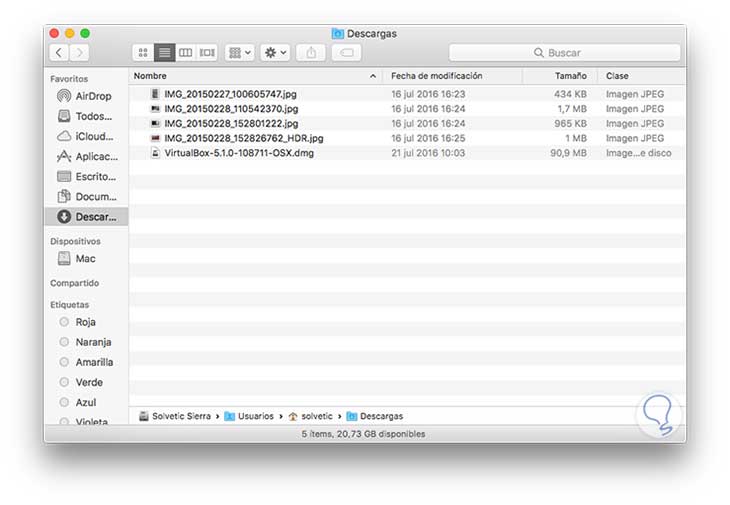Click the 16 jul 2016 16:25 date

pos(428,138)
